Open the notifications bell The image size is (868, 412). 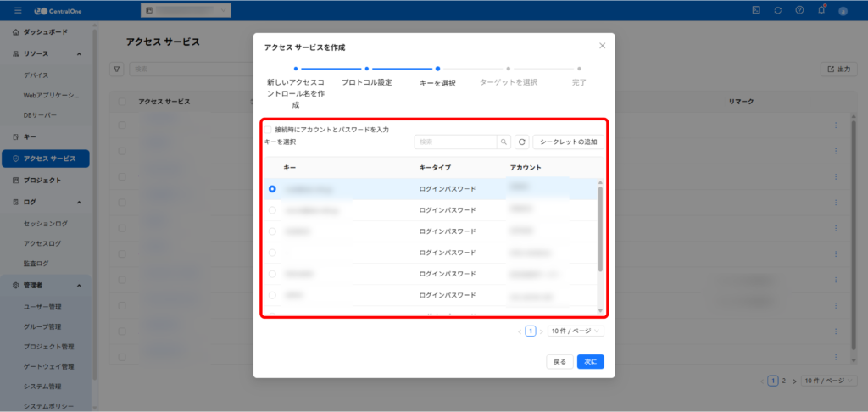821,10
